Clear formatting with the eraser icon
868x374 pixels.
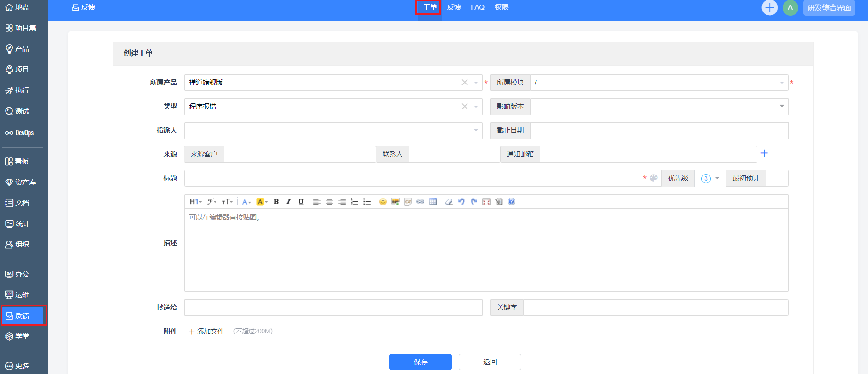(x=449, y=202)
